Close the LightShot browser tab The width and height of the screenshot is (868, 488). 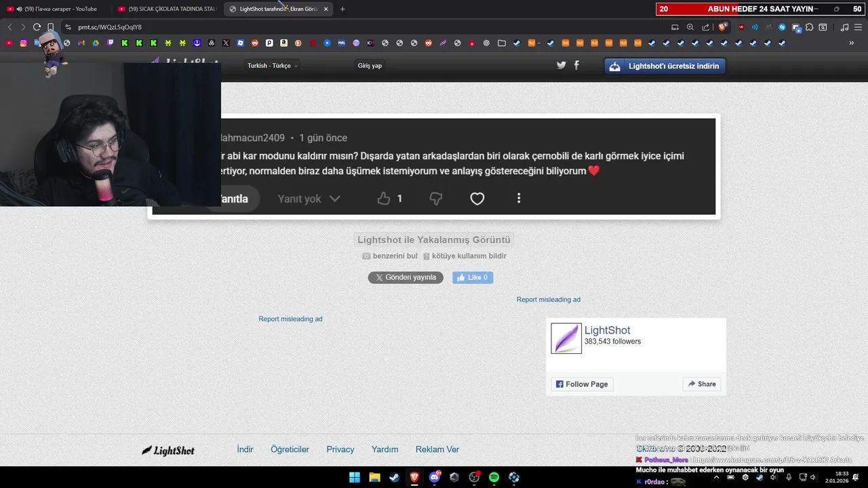pos(326,9)
